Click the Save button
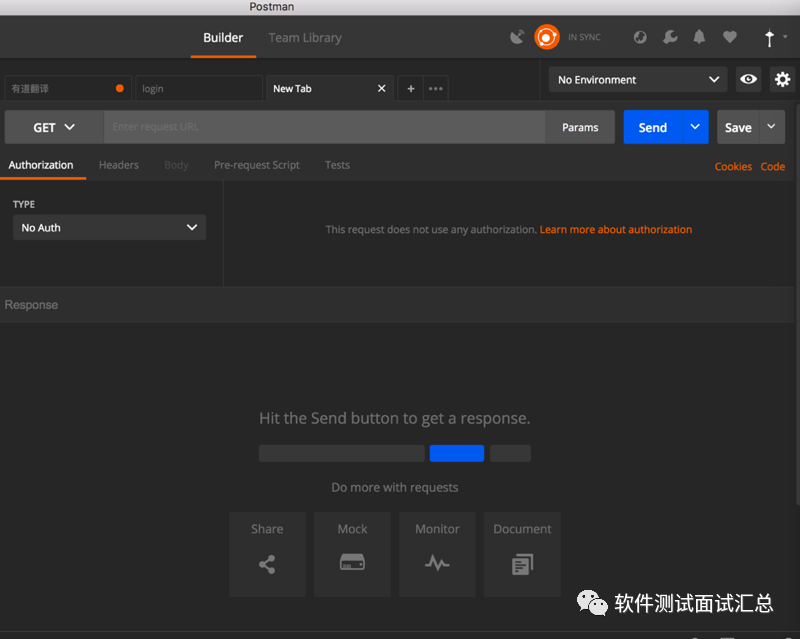The image size is (800, 639). pyautogui.click(x=738, y=127)
